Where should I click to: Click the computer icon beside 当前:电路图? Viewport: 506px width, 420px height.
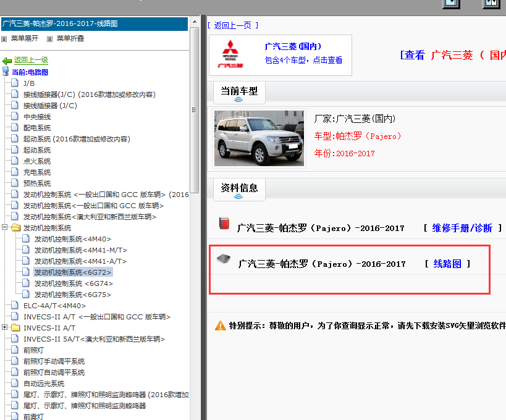[x=6, y=71]
